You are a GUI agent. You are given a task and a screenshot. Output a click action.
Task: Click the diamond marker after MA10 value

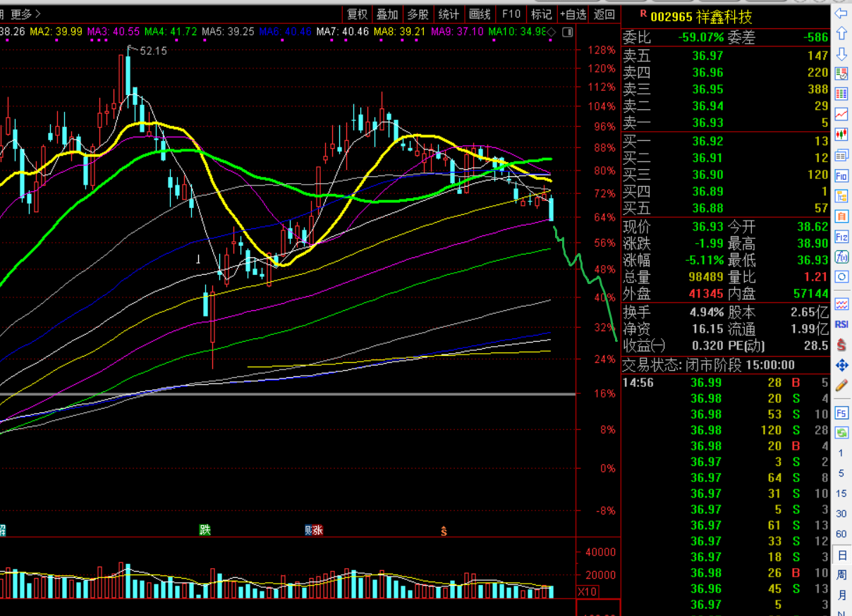click(x=552, y=32)
